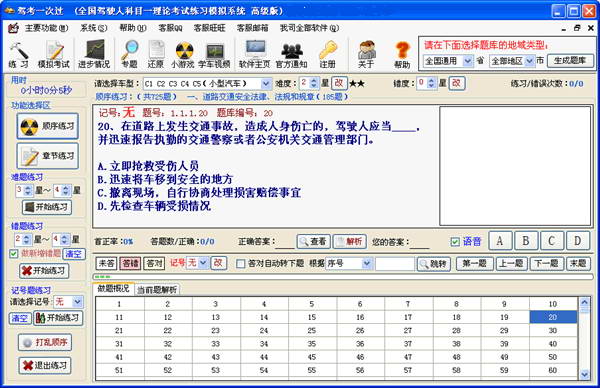Image resolution: width=600 pixels, height=388 pixels.
Task: Choose answer C button
Action: [x=551, y=241]
